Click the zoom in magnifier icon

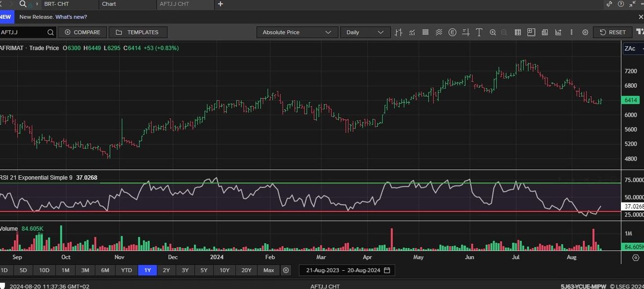coord(493,32)
